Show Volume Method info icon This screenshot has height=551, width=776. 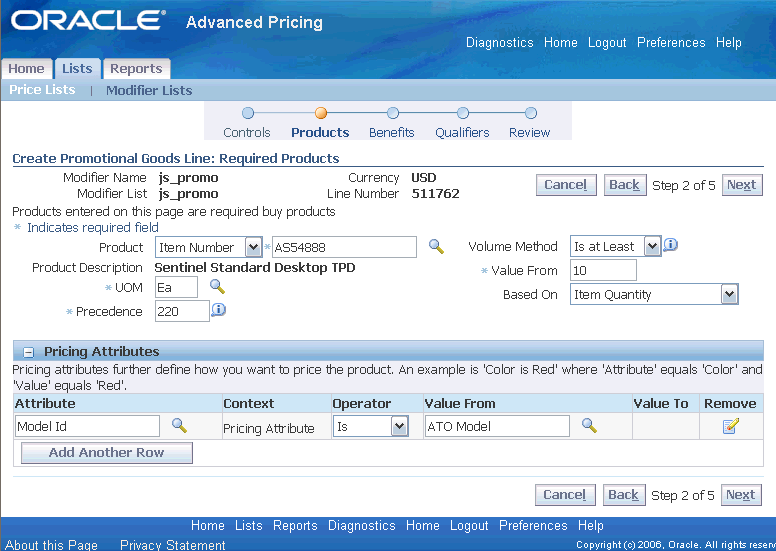click(670, 245)
